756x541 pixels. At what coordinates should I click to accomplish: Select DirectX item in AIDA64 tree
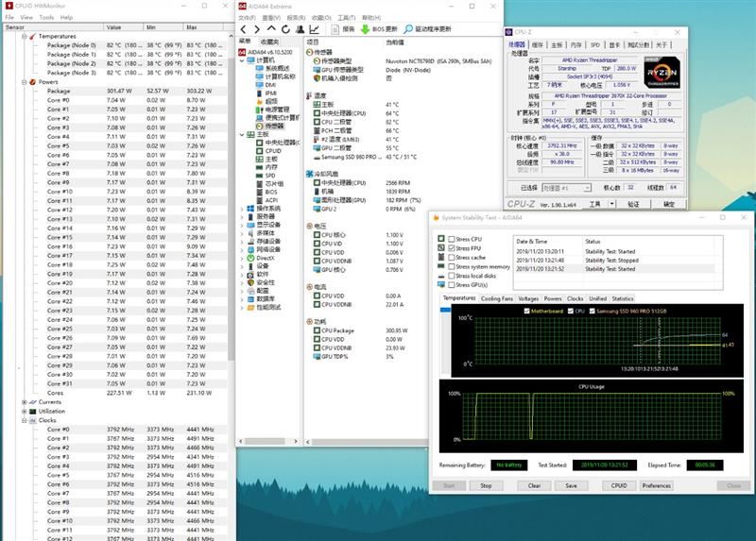click(x=261, y=258)
